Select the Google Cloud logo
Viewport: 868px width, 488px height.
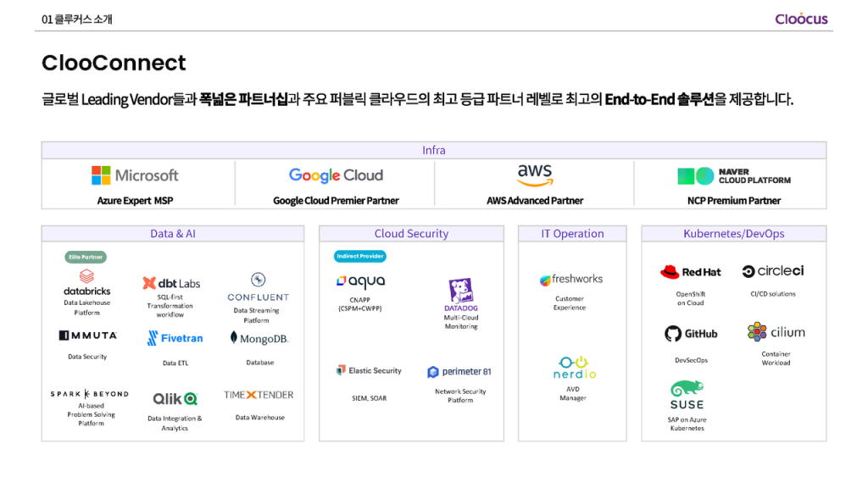tap(336, 175)
